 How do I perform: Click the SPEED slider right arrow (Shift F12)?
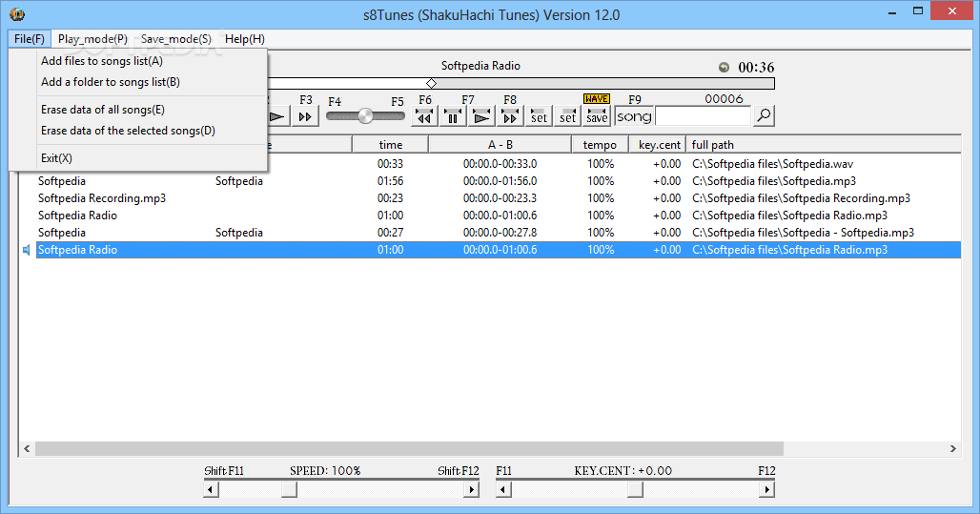pyautogui.click(x=472, y=489)
